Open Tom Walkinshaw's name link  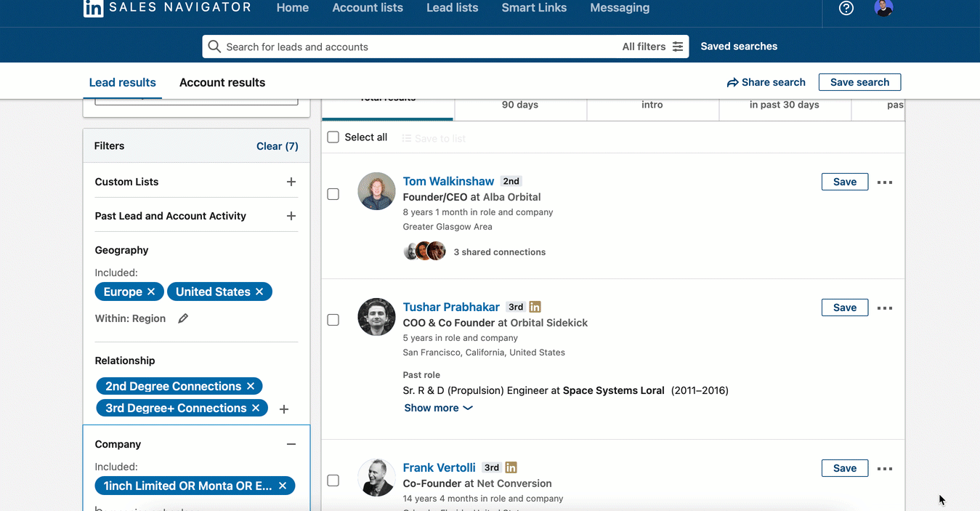(x=448, y=181)
